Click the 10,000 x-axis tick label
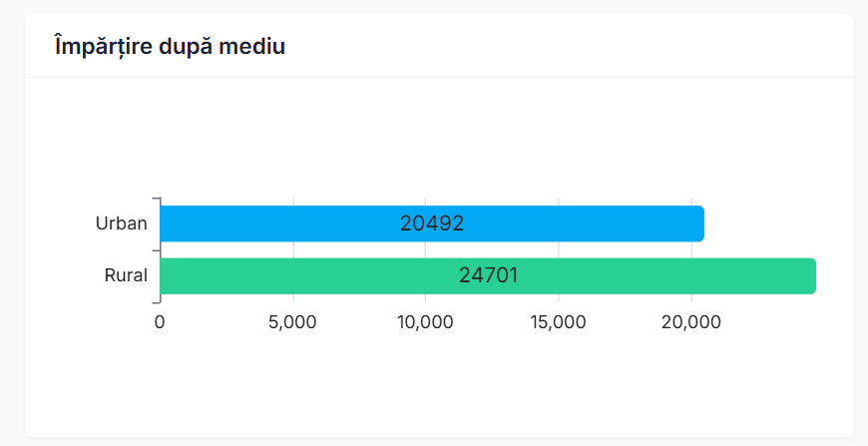The height and width of the screenshot is (446, 868). [426, 322]
